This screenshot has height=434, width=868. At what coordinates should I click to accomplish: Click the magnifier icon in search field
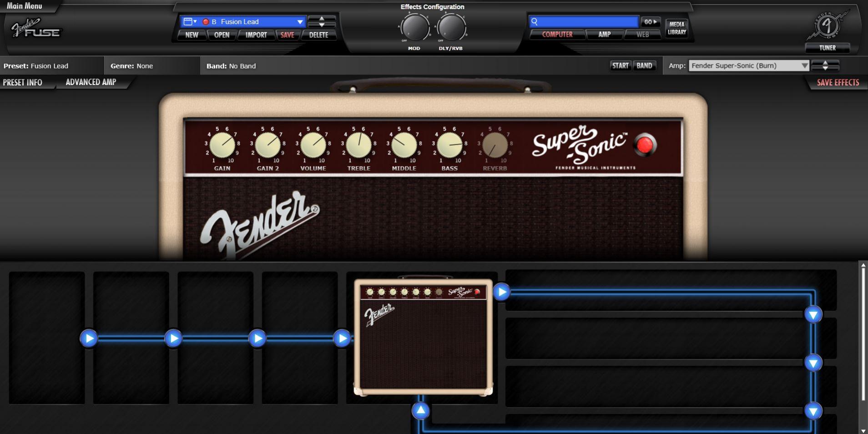(535, 21)
